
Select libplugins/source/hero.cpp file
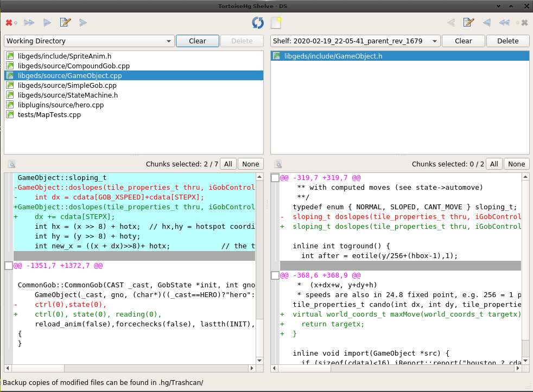point(134,105)
